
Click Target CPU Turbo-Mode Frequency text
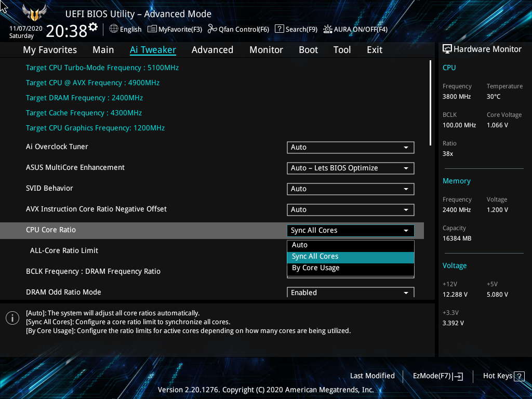[x=102, y=68]
